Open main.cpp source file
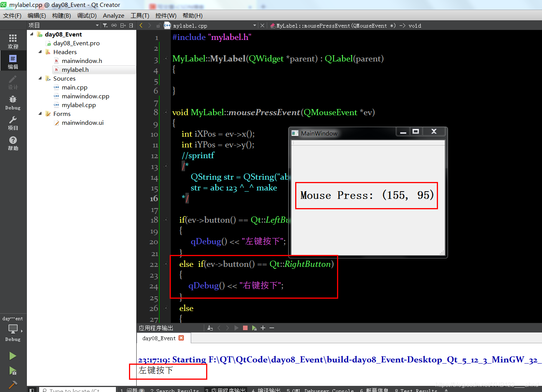542x392 pixels. pos(74,87)
